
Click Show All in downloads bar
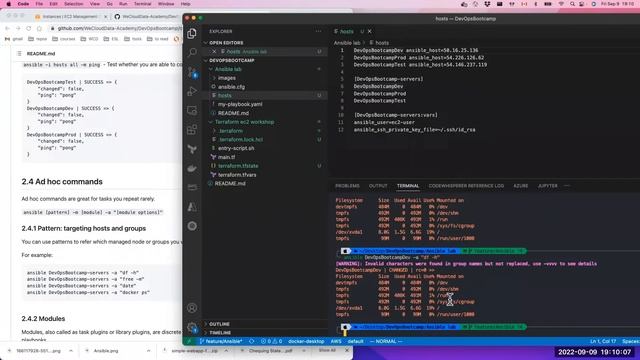tap(327, 350)
